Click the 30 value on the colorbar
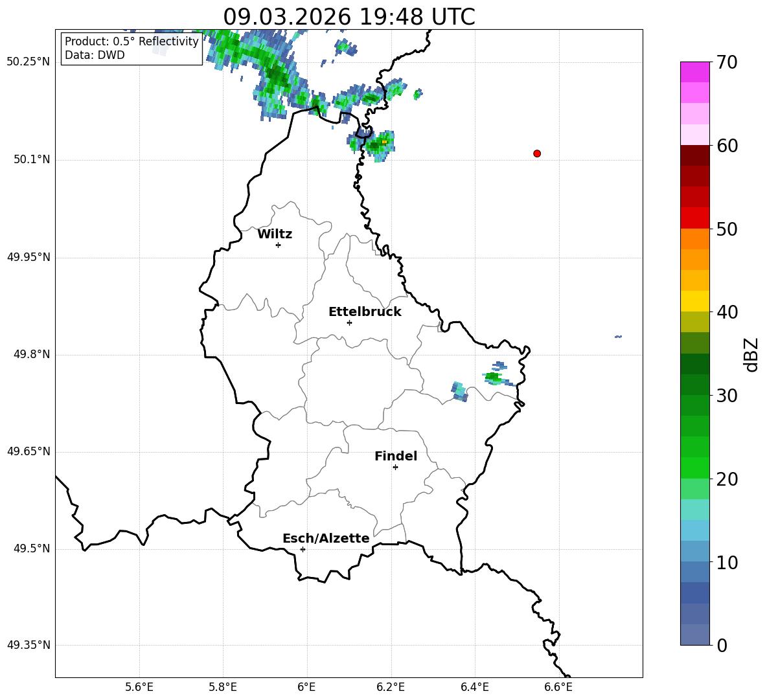Viewport: 767px width, 700px height. [727, 396]
